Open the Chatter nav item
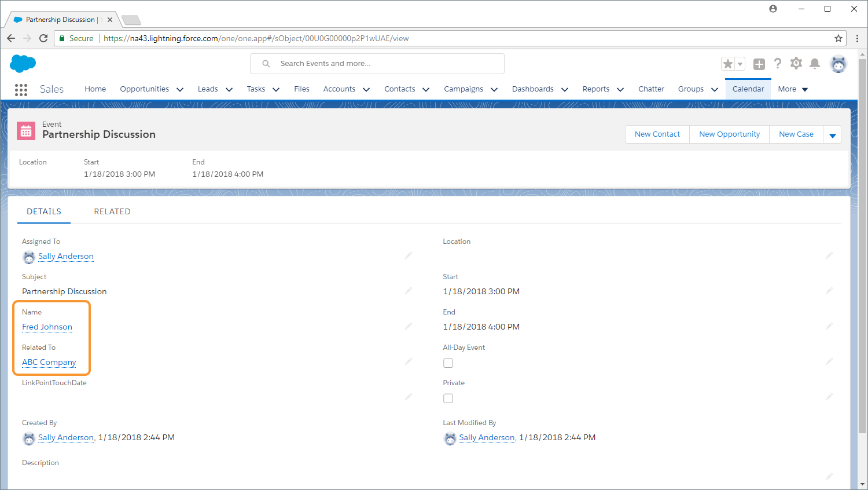 [x=651, y=89]
